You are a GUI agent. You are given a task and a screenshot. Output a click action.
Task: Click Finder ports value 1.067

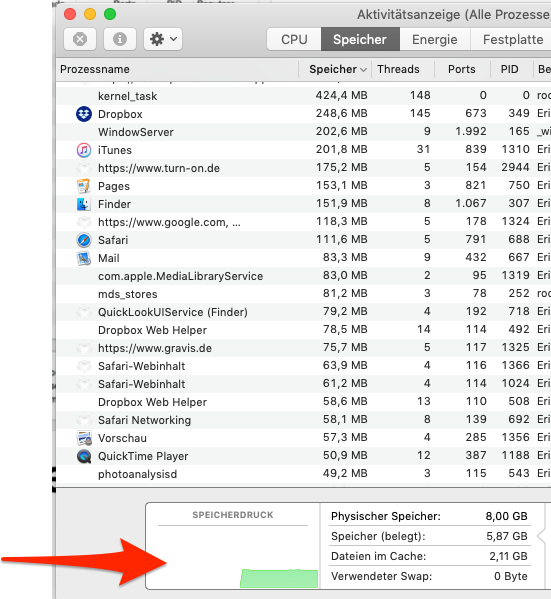click(x=471, y=203)
